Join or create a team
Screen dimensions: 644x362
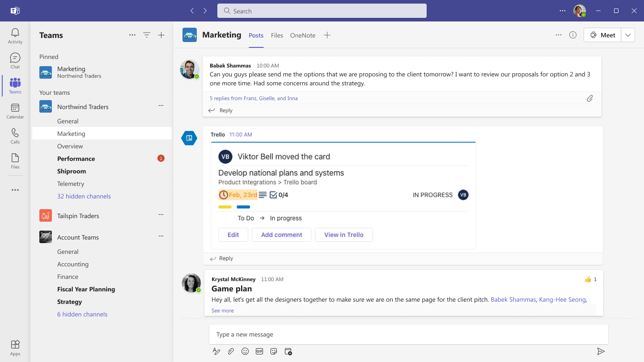[x=161, y=35]
